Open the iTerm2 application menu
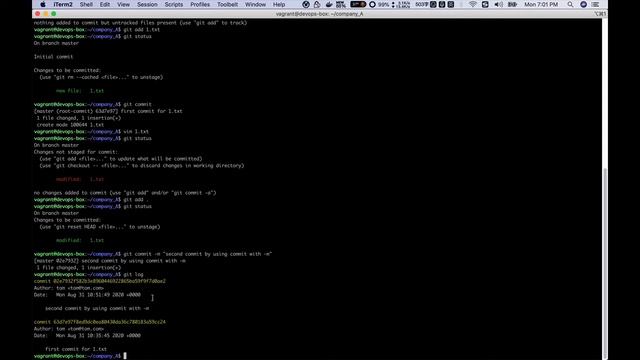Viewport: 640px width, 360px height. click(63, 4)
